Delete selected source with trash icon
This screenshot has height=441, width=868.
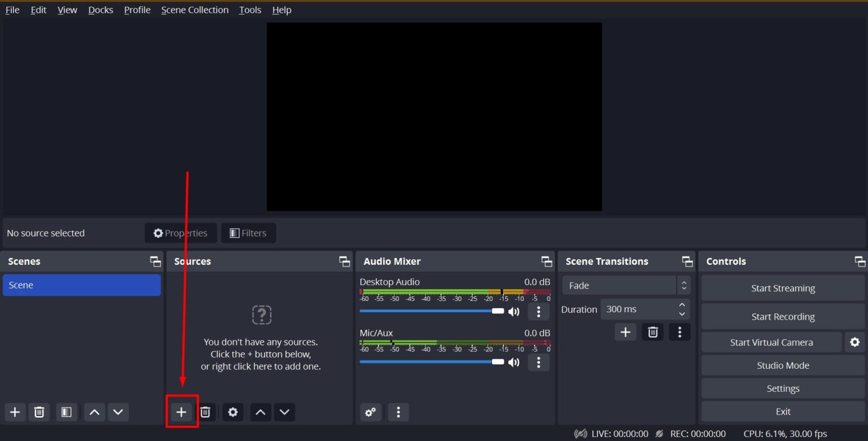[x=206, y=412]
